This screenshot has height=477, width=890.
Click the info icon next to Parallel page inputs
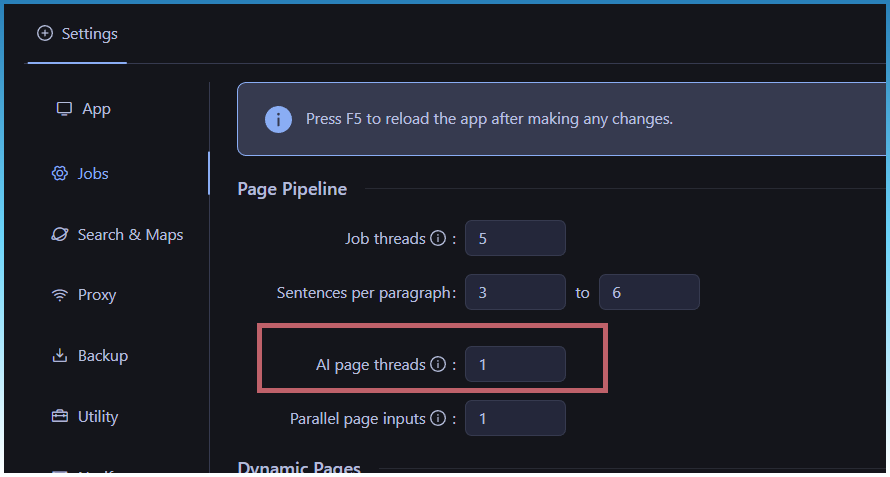(x=437, y=419)
